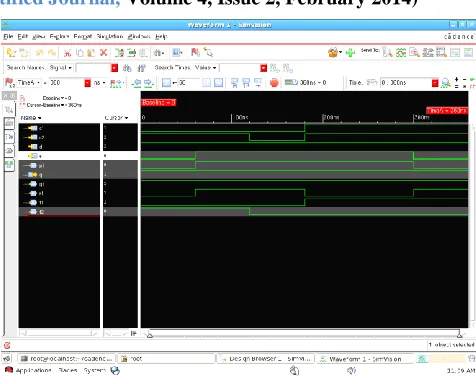
Task: Select the signal row 'q1'
Action: coord(59,184)
